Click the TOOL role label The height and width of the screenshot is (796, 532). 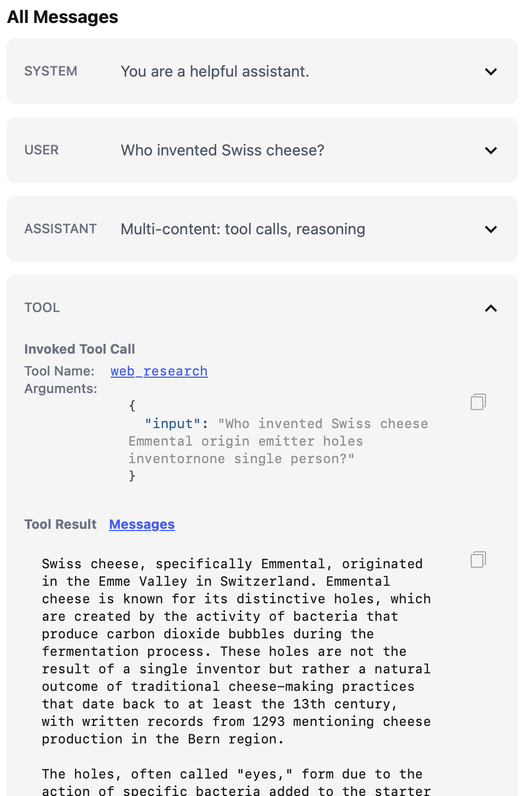[x=42, y=308]
